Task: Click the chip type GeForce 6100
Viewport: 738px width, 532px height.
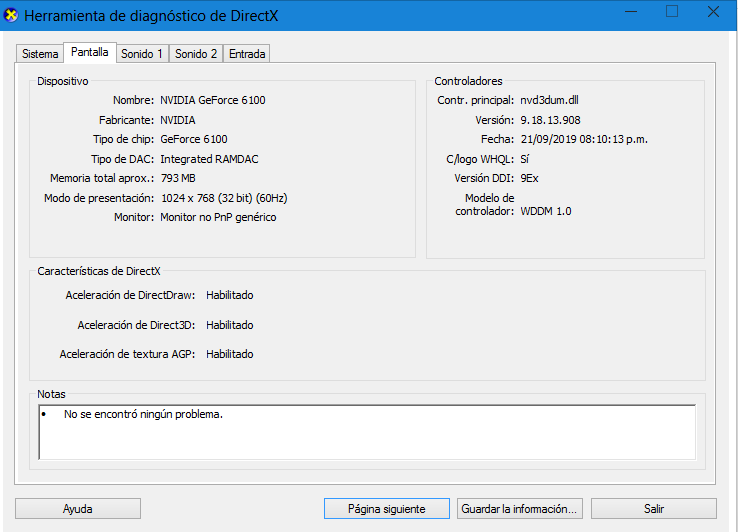Action: [x=193, y=139]
